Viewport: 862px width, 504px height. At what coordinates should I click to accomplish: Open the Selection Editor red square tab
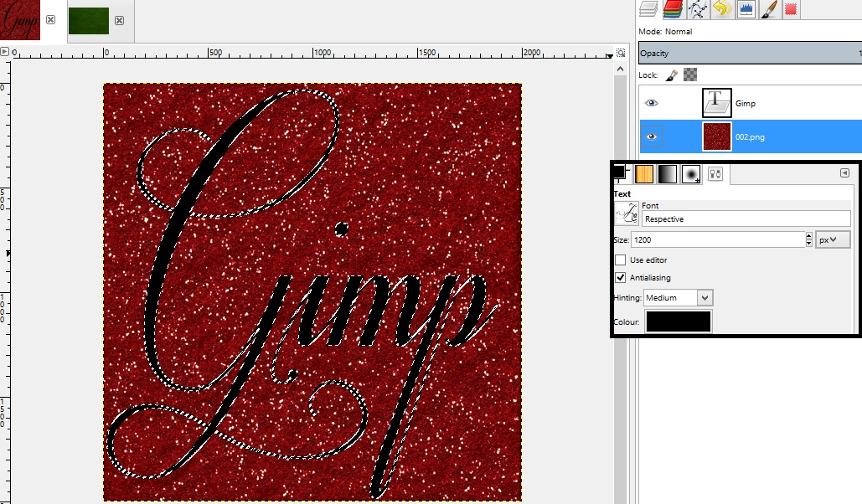791,9
